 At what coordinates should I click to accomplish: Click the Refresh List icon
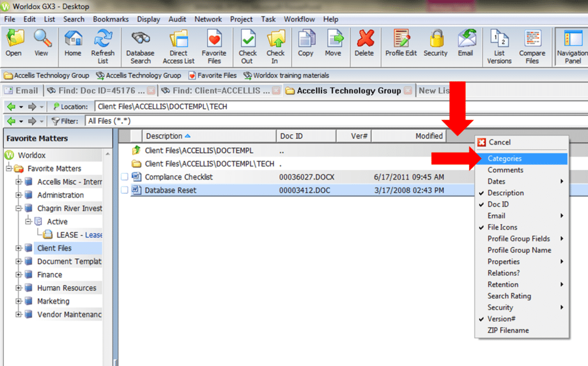tap(103, 46)
